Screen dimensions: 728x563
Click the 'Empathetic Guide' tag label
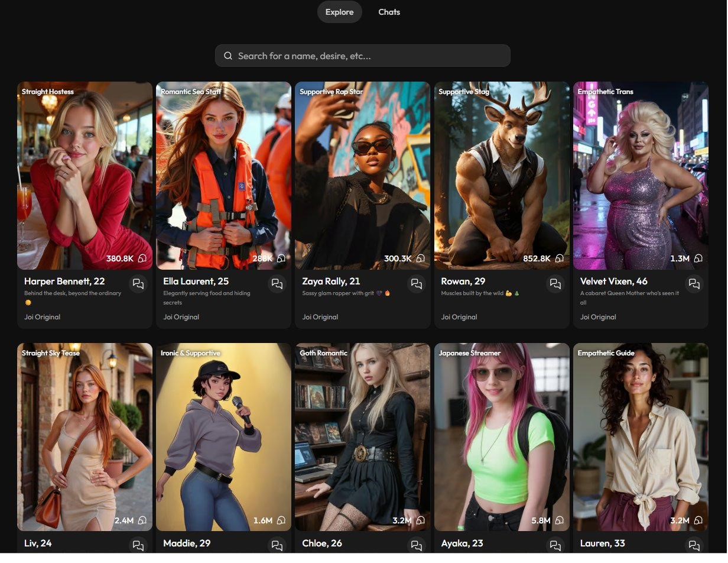click(x=606, y=353)
